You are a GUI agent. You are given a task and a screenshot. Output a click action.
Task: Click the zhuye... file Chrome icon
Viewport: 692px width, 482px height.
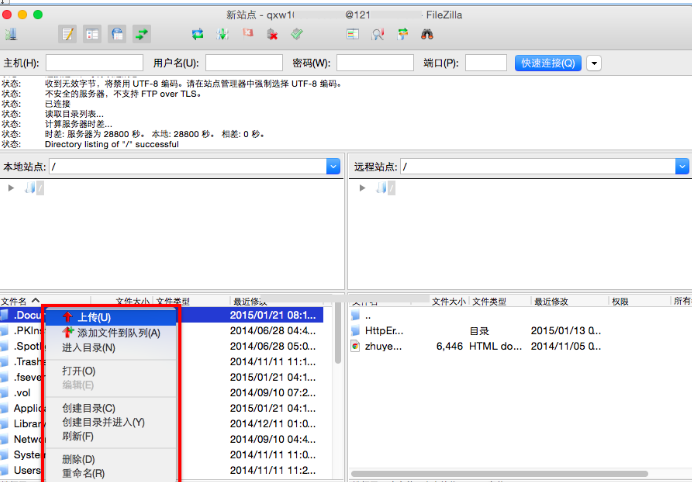click(x=355, y=346)
